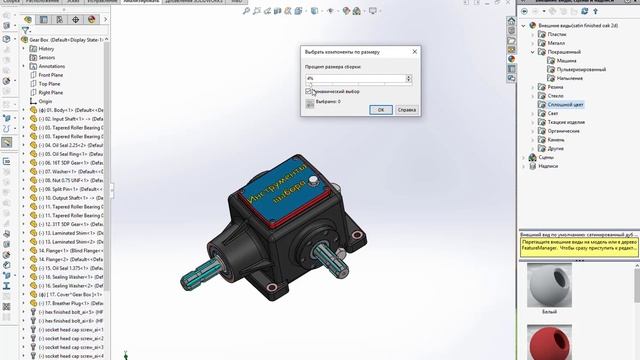Viewport: 640px width, 360px height.
Task: Expand the Пластик appearance folder
Action: (532, 34)
